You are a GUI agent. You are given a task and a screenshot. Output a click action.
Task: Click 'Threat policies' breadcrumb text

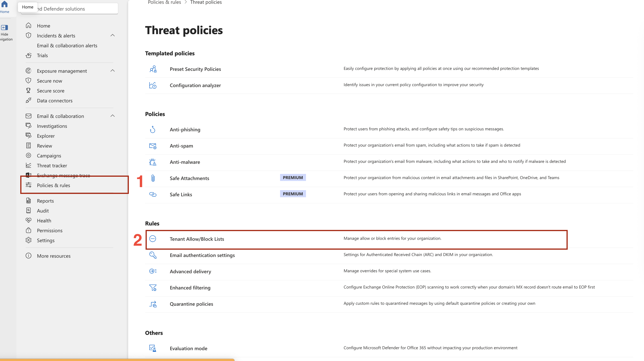[x=206, y=2]
